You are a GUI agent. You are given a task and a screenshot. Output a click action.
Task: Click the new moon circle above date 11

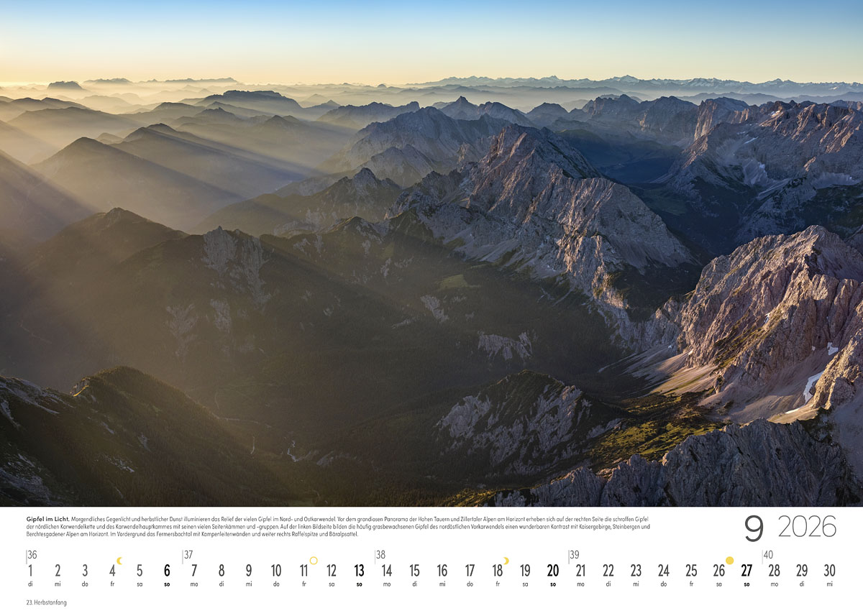click(x=314, y=561)
